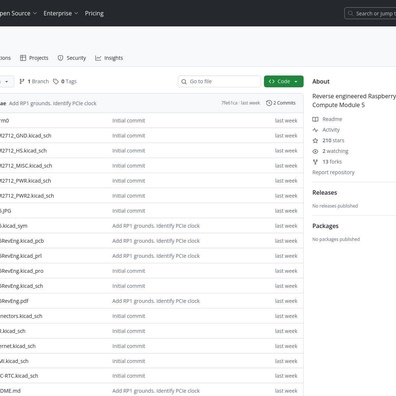Open the RevEng.kicad_pcb file

(x=22, y=241)
